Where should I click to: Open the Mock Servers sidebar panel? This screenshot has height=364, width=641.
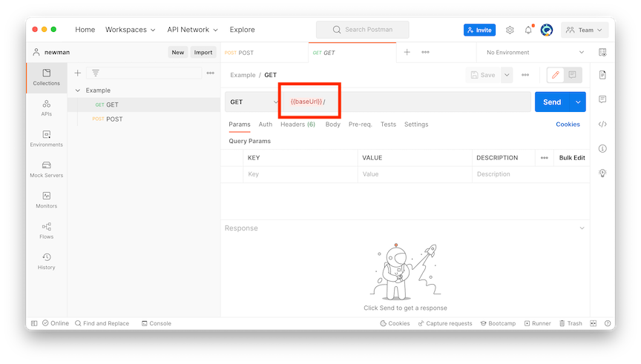(x=47, y=169)
